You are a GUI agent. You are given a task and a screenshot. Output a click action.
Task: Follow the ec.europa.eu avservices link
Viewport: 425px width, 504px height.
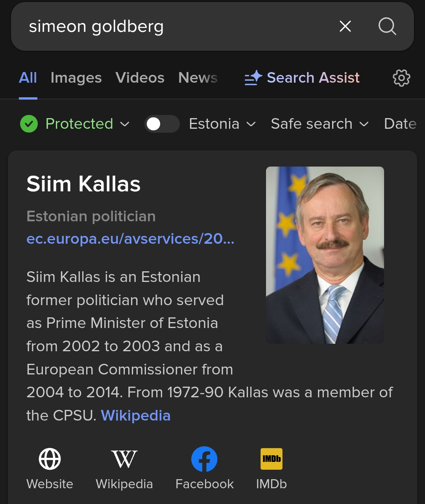(130, 239)
